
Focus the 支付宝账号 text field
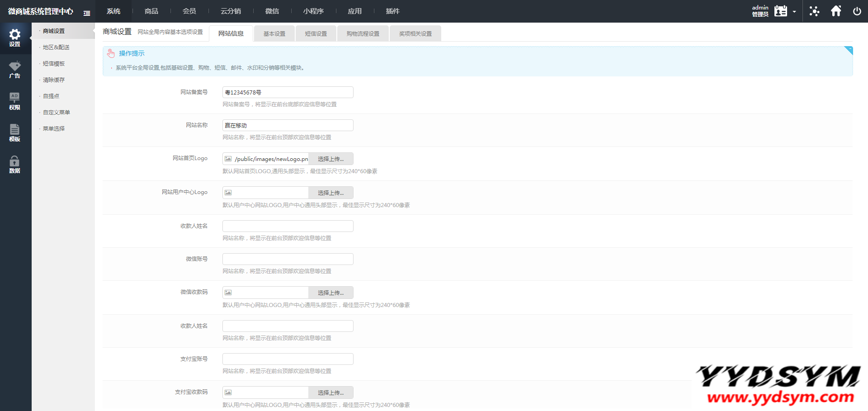point(288,359)
